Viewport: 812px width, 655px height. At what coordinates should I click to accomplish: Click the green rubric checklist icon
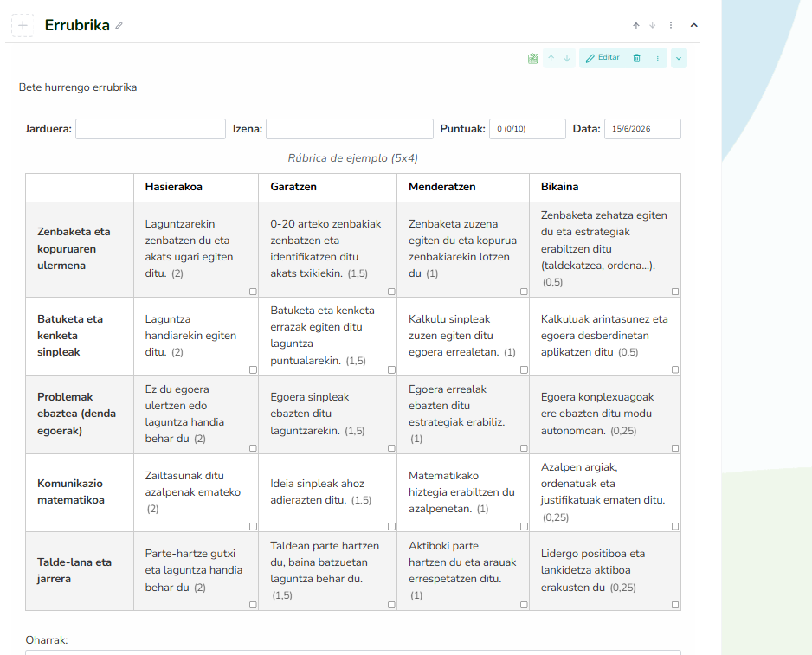pos(532,59)
